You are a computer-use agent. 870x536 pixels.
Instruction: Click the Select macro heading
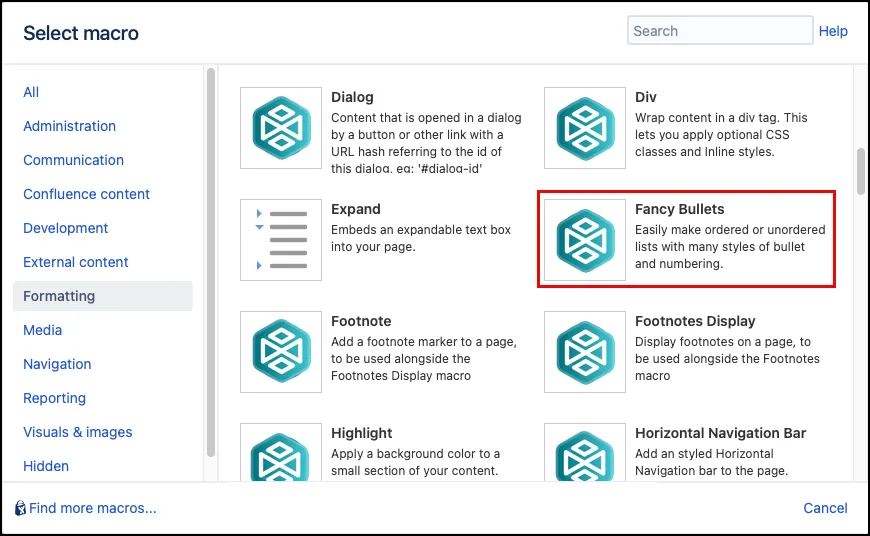pyautogui.click(x=81, y=33)
